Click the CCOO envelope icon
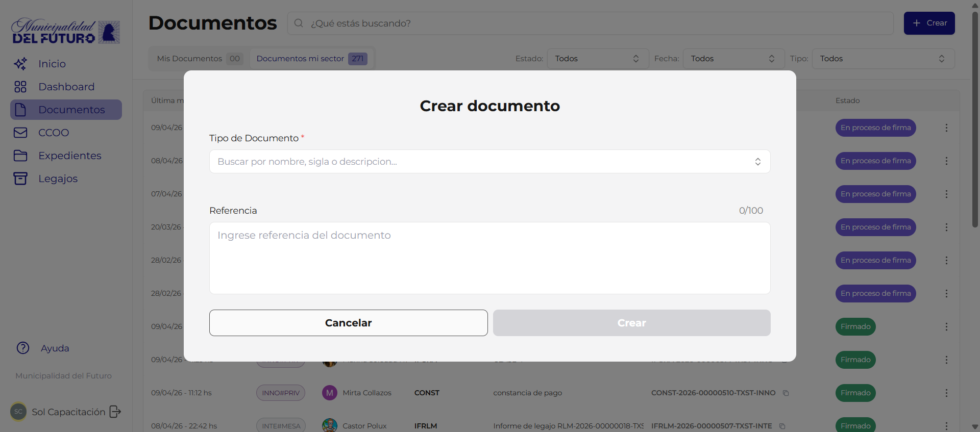 (20, 133)
